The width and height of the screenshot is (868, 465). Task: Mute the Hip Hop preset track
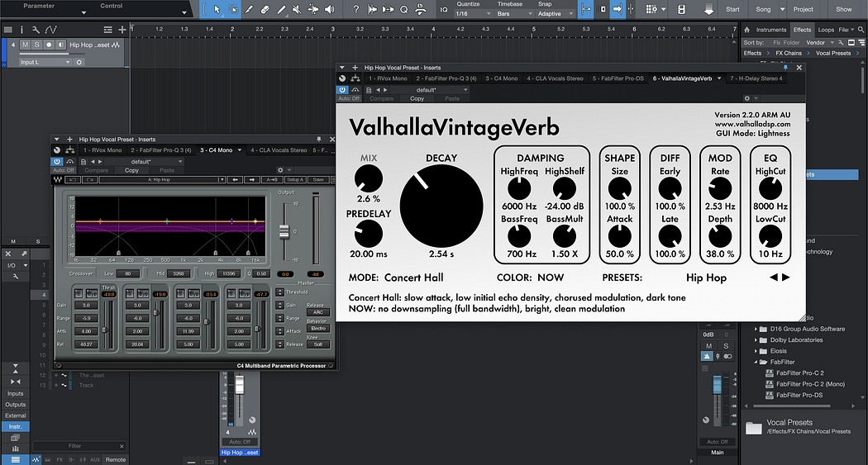click(25, 45)
